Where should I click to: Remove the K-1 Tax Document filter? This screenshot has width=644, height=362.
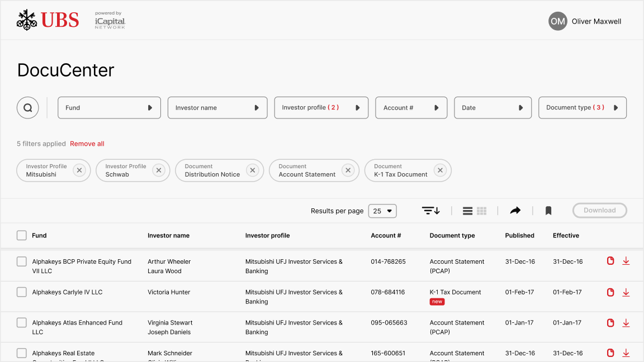coord(440,170)
